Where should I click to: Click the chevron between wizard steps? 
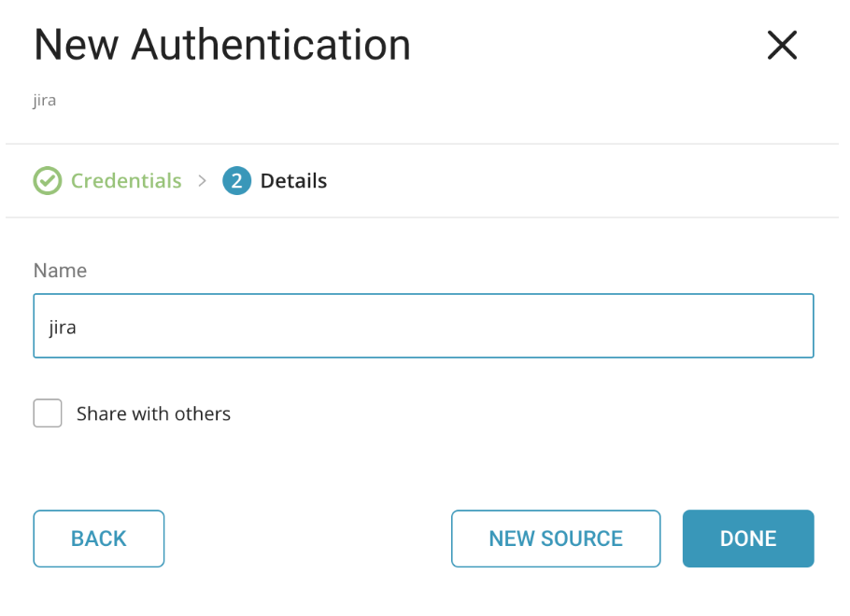click(x=202, y=180)
